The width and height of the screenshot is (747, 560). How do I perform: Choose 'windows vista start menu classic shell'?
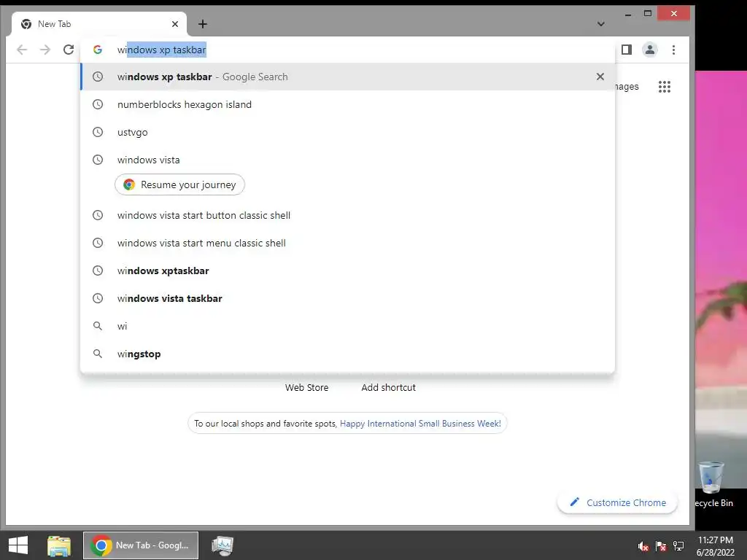click(x=348, y=243)
